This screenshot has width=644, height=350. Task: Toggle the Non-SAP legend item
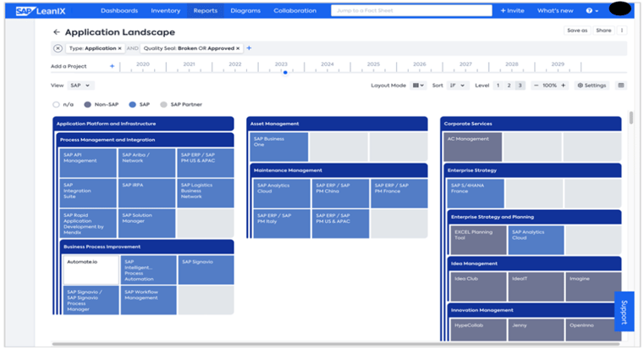(x=101, y=104)
